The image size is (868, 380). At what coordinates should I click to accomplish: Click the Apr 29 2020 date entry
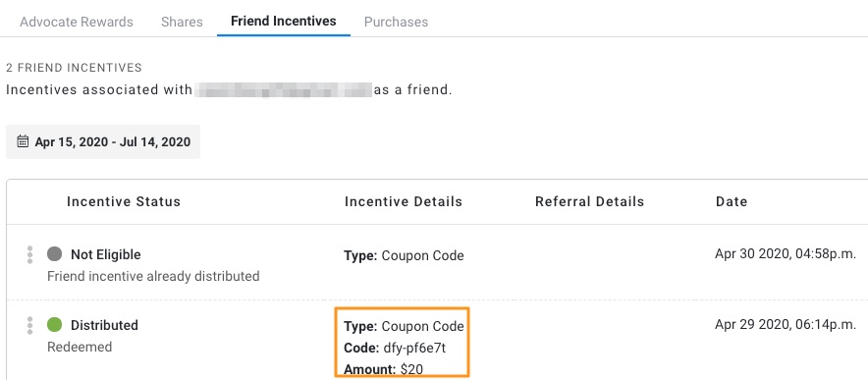point(786,325)
